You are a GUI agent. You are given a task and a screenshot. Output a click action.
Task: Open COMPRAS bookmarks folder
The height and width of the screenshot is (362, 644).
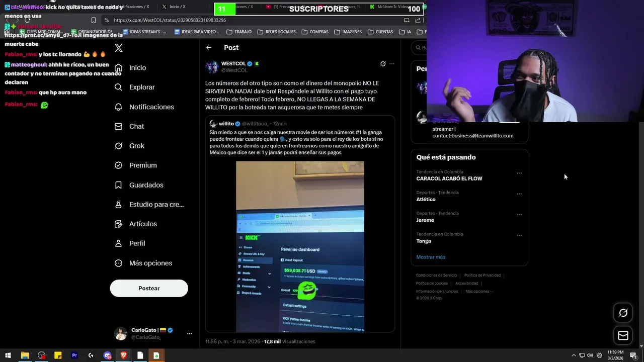point(315,32)
